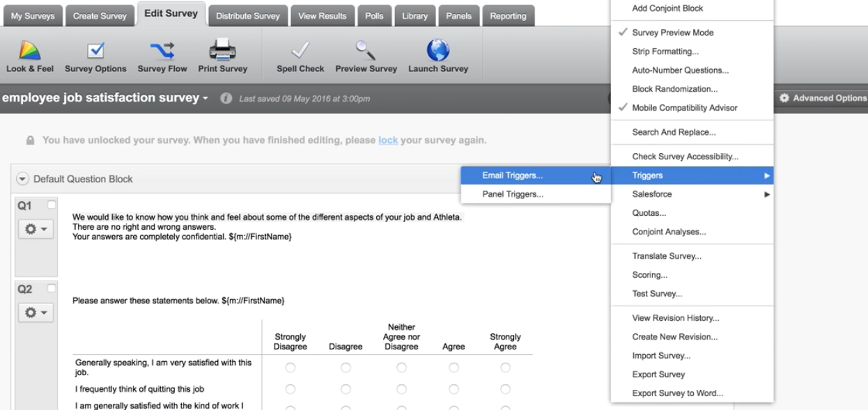Open the Q2 gear settings dropdown
Screen dimensions: 868x410
pyautogui.click(x=34, y=313)
